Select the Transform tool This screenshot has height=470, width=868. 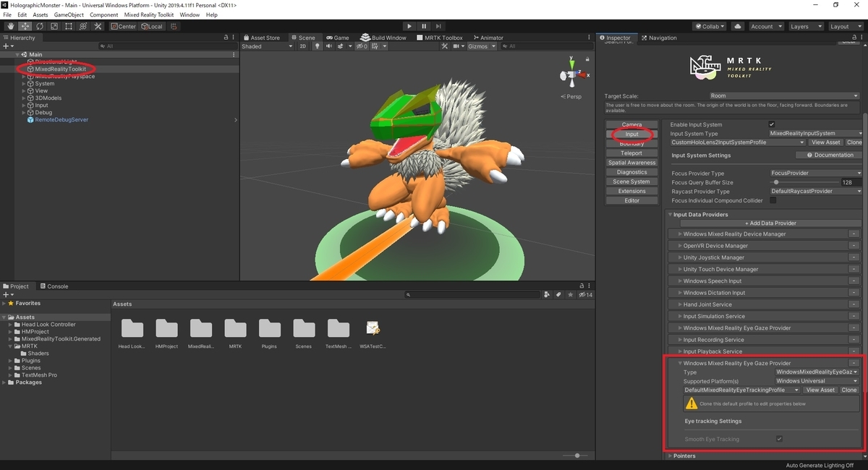pyautogui.click(x=82, y=26)
